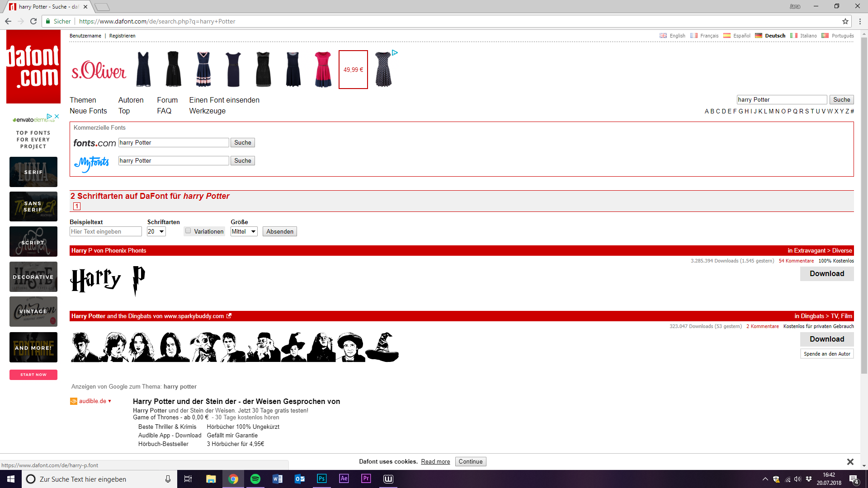
Task: Click the Registrieren link
Action: pos(122,36)
